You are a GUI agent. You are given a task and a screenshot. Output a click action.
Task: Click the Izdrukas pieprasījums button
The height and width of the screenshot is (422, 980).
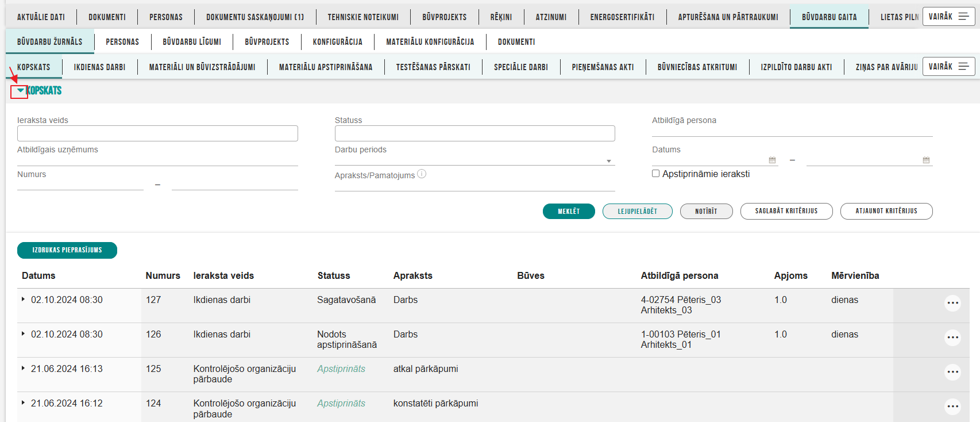pos(67,251)
